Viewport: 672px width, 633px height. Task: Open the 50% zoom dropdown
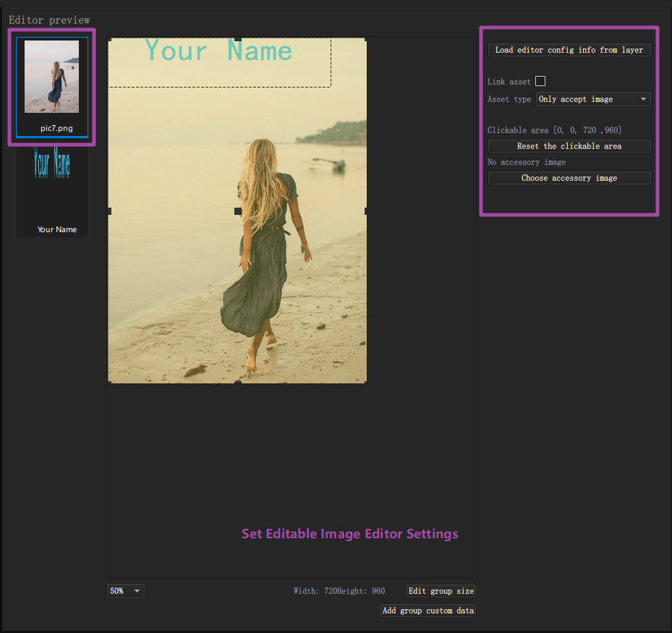[126, 591]
